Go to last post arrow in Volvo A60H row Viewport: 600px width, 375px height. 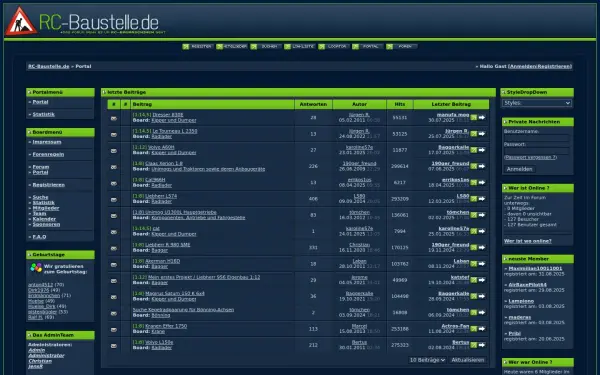(482, 150)
